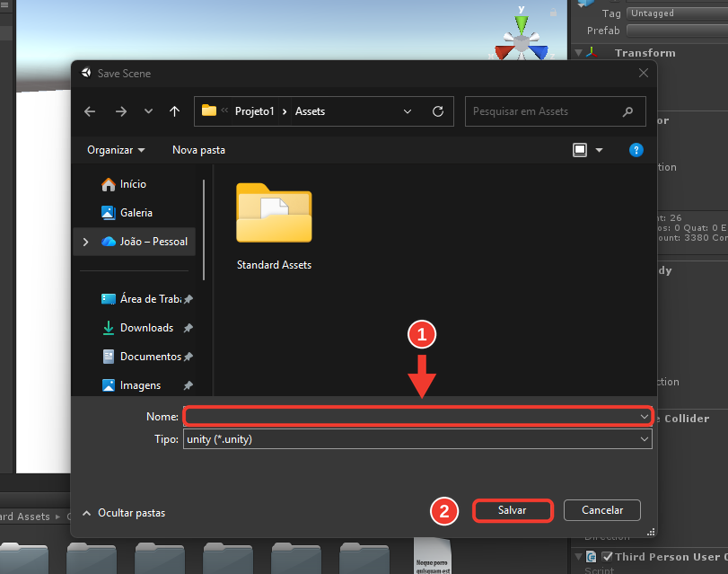This screenshot has height=574, width=728.
Task: Select Projeto1 in the address breadcrumb
Action: 254,111
